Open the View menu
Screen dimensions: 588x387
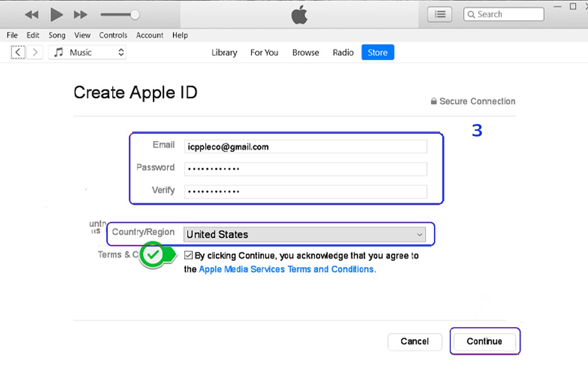(82, 35)
